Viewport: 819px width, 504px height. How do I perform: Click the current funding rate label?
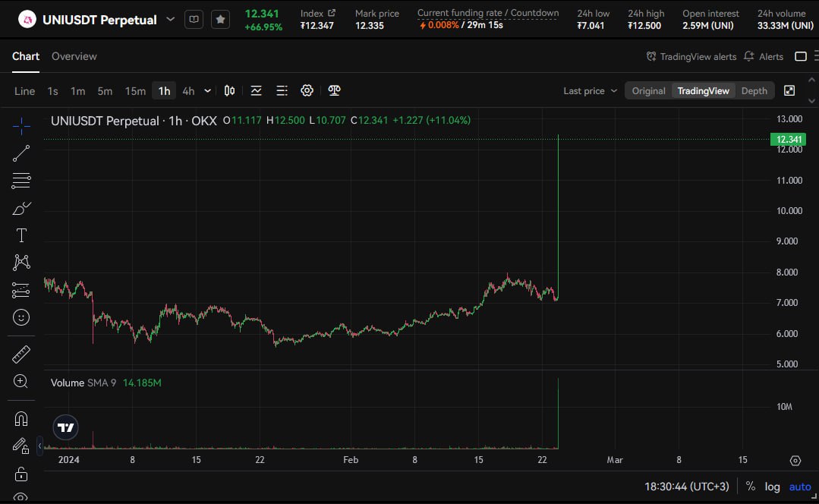tap(488, 13)
